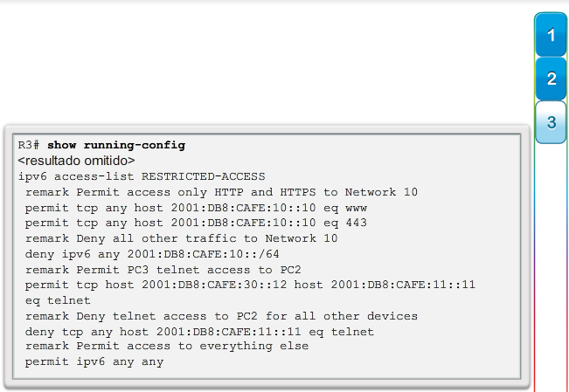
Task: Click the deny tcp any host line
Action: coord(200,332)
